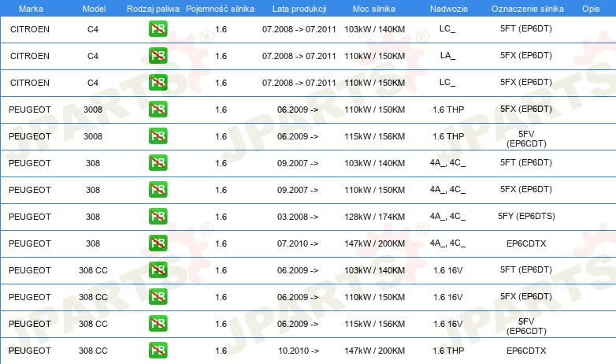Click fuel icon in Peugeot 3008 115kW row
Screen dimensions: 616x364
point(158,136)
